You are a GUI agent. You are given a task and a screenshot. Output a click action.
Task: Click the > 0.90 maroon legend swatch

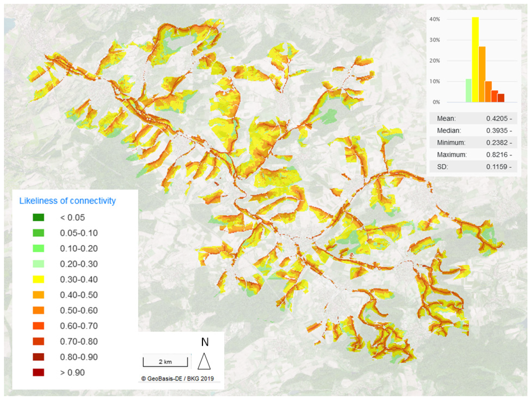[39, 372]
